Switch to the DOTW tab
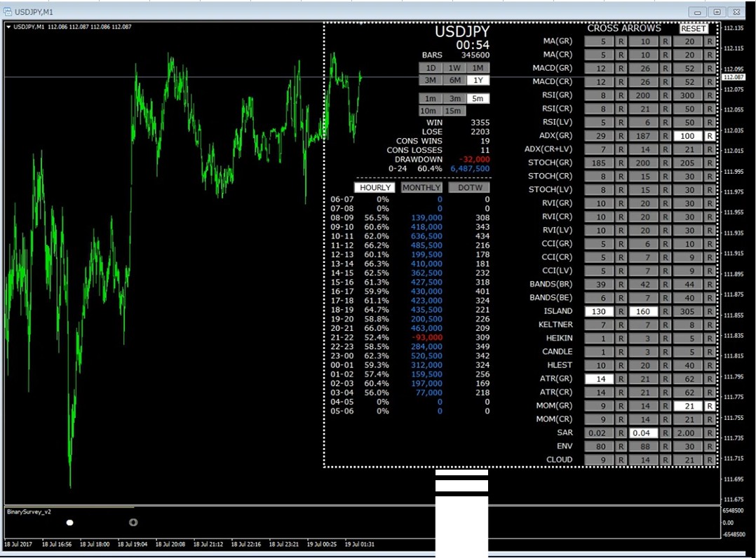This screenshot has width=756, height=558. click(469, 187)
